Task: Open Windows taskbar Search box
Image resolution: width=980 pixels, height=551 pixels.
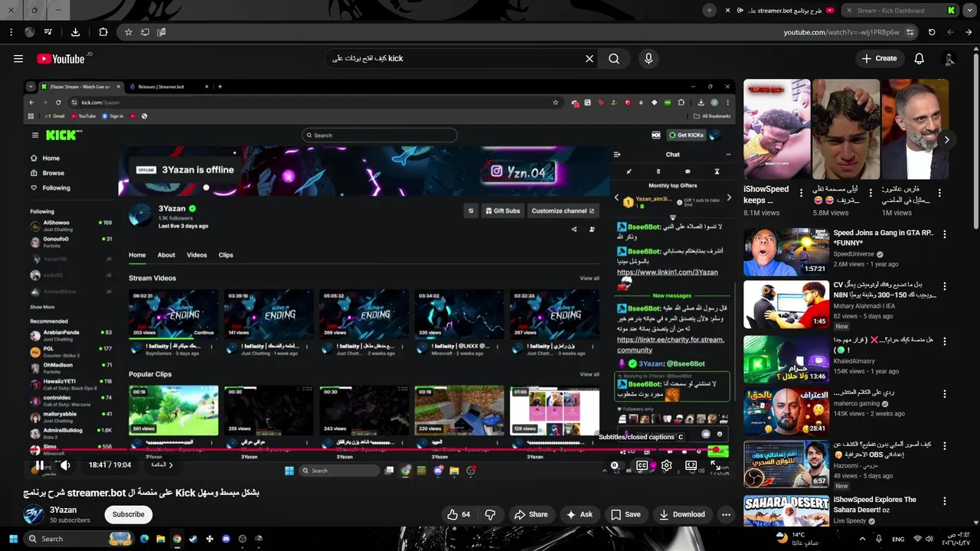Action: click(x=78, y=539)
